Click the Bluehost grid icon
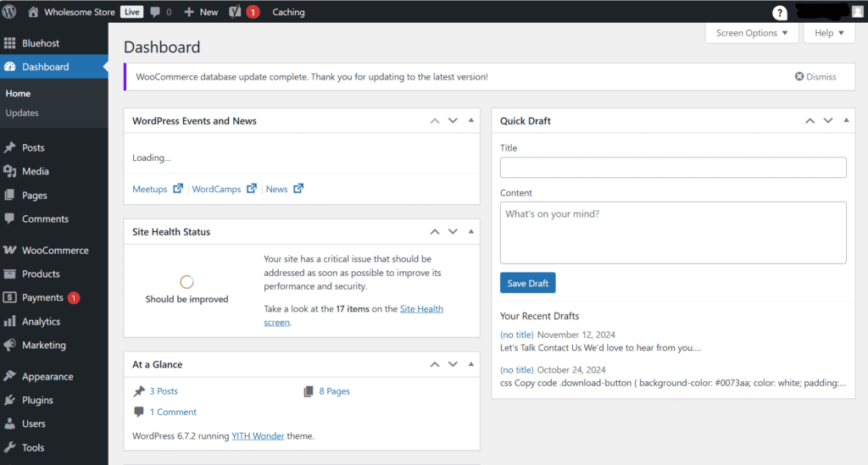868x465 pixels. pos(9,43)
